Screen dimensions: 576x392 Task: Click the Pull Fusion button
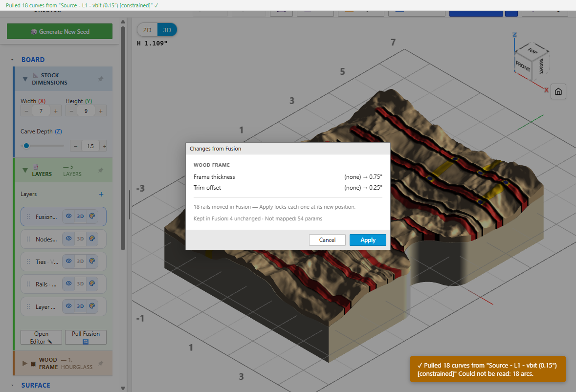[x=86, y=337]
